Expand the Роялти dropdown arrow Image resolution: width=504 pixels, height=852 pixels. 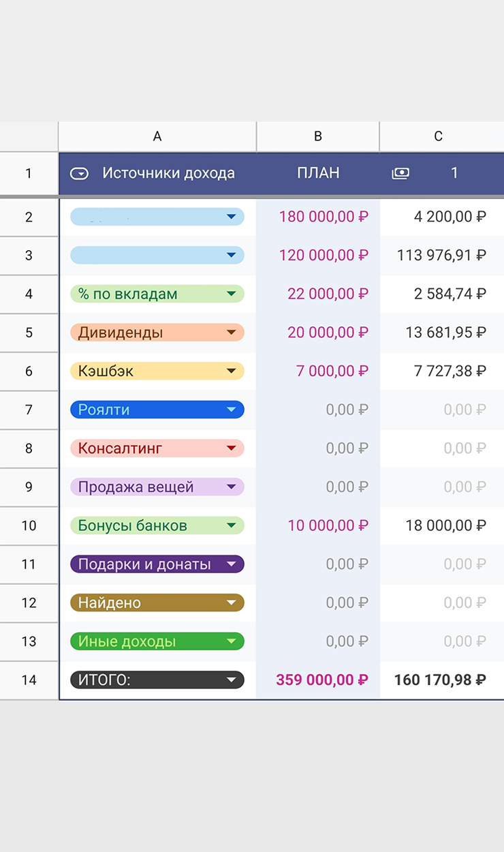232,410
